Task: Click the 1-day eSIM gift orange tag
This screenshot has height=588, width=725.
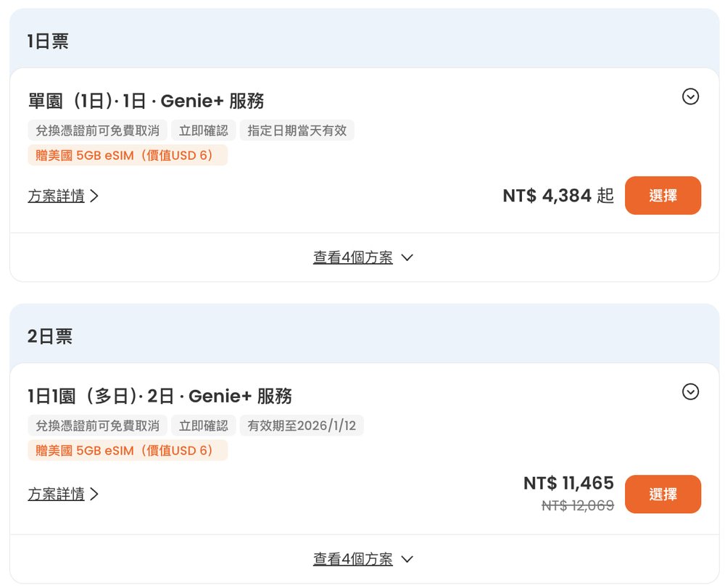Action: [128, 155]
